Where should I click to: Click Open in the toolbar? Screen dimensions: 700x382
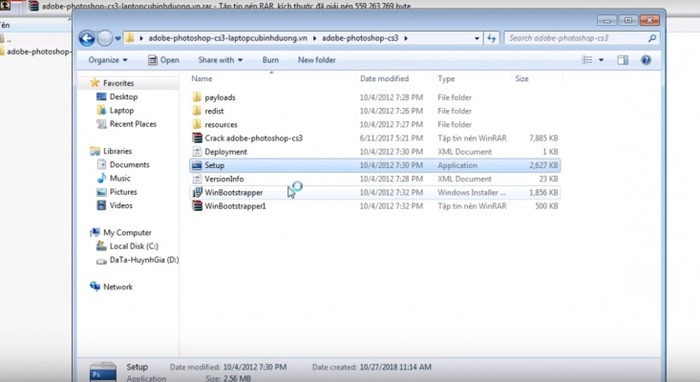(163, 60)
